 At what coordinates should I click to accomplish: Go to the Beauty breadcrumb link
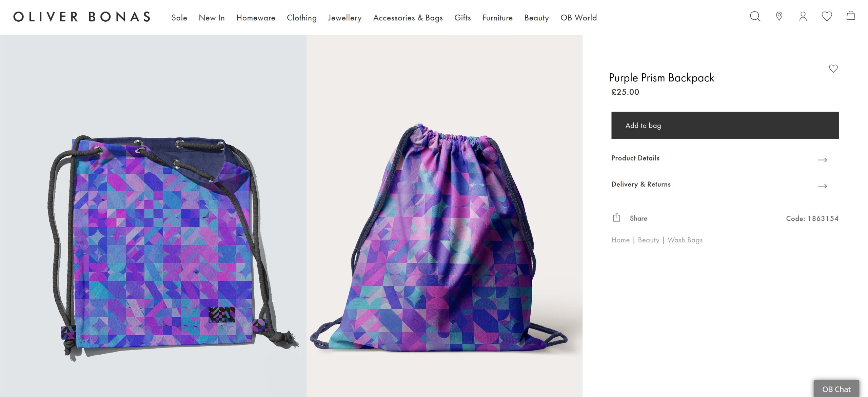[648, 240]
